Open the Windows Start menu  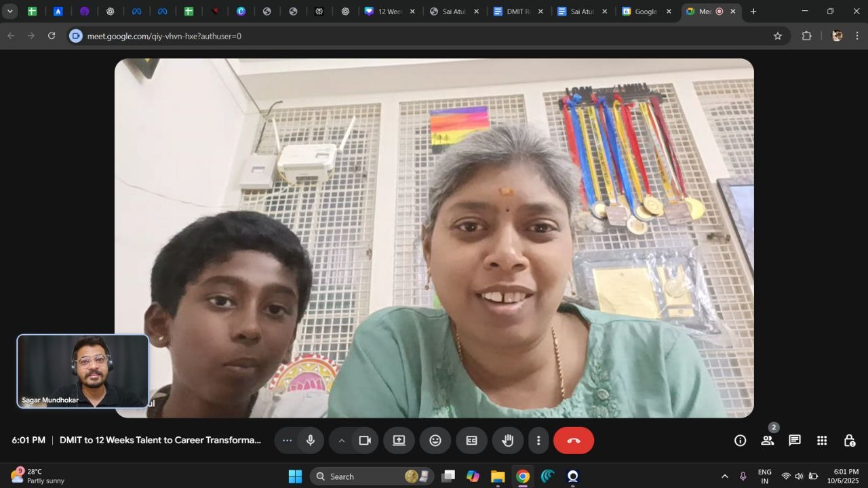point(295,476)
